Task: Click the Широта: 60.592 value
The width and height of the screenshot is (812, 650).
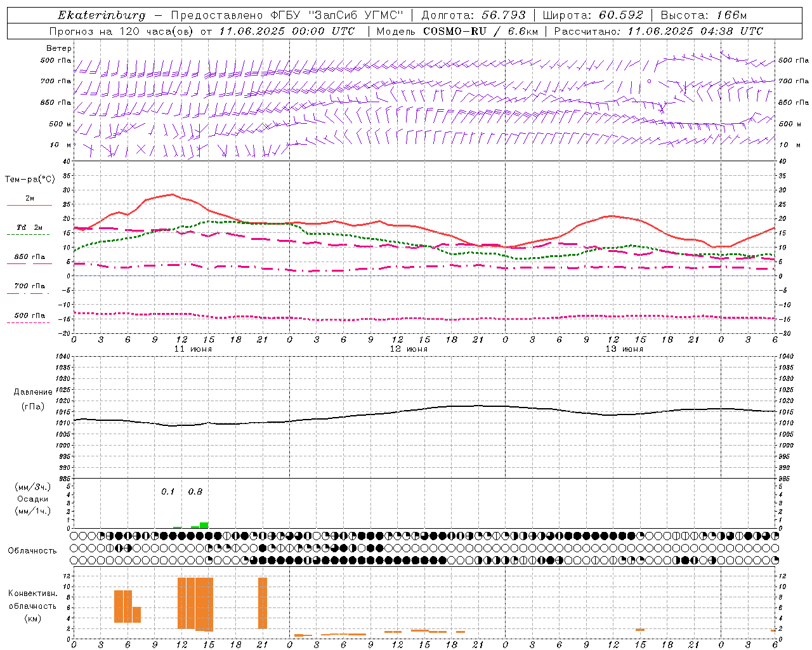Action: click(593, 15)
